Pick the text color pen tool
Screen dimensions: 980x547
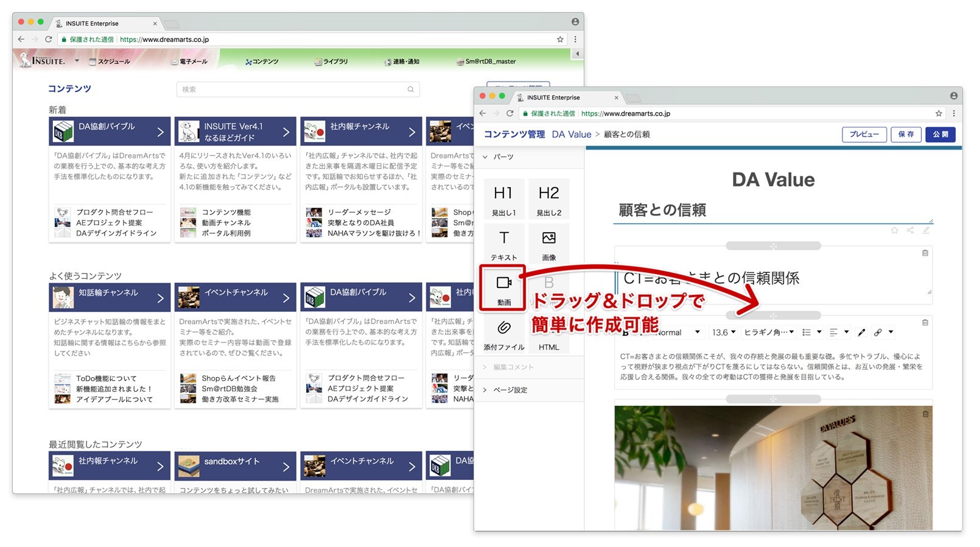tap(861, 333)
